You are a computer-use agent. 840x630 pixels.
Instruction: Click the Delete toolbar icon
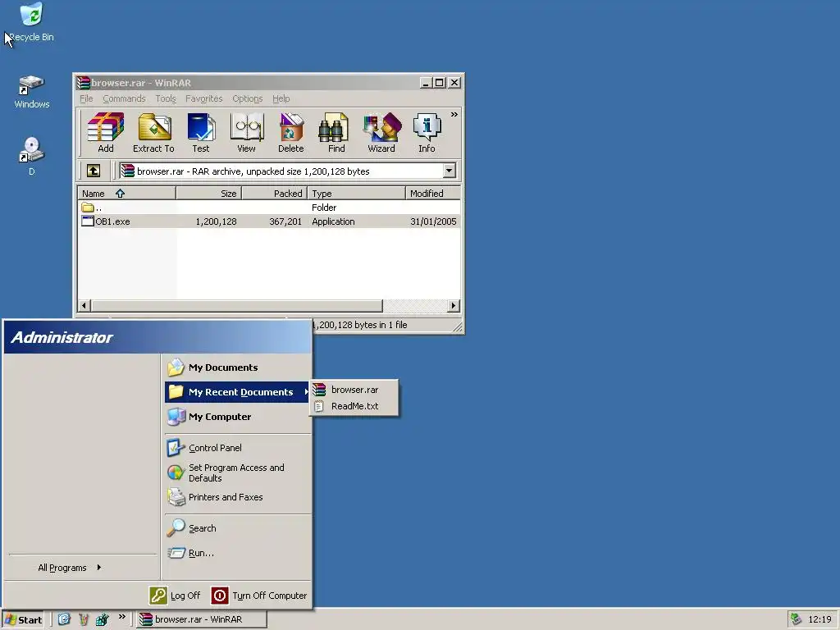coord(291,133)
